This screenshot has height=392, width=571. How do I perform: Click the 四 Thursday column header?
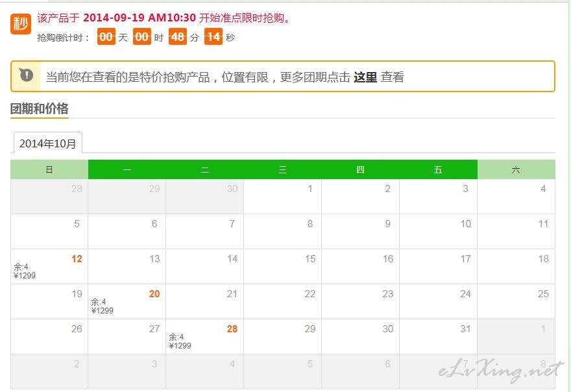click(360, 169)
